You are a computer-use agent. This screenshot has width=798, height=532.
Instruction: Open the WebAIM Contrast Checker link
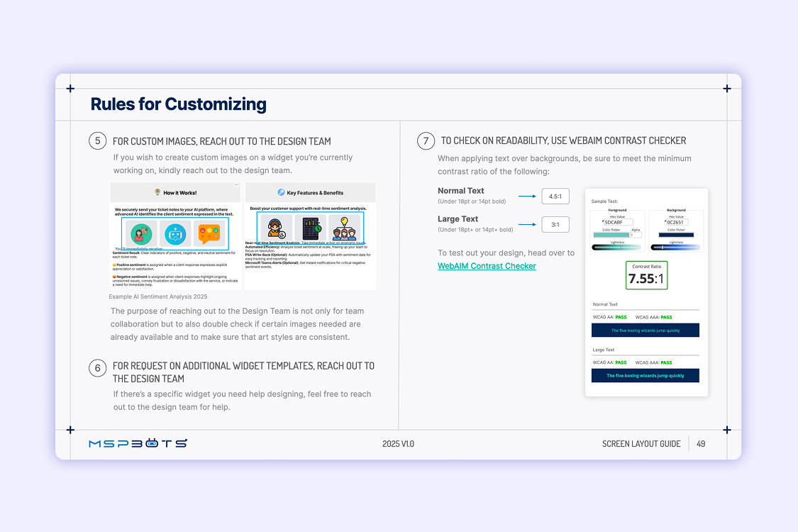pos(487,266)
